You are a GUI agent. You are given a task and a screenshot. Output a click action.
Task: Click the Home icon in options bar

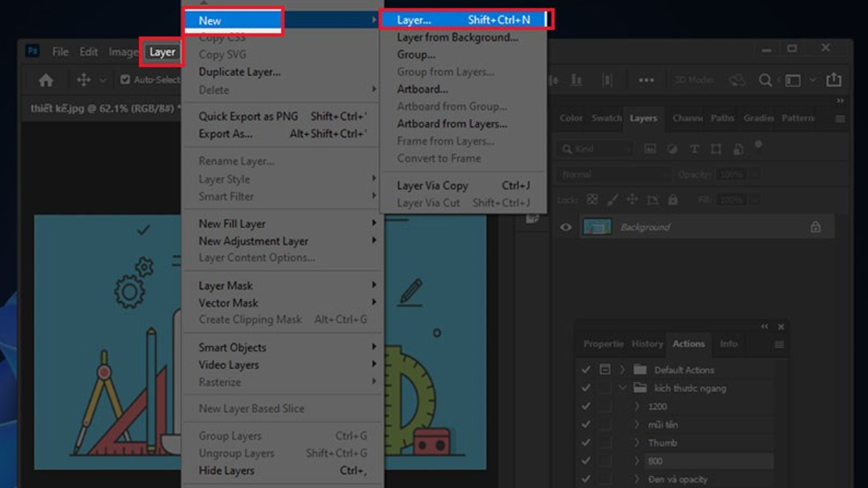(46, 80)
